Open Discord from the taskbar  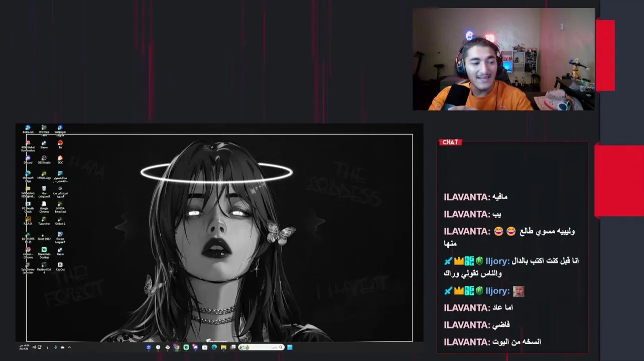[x=195, y=347]
